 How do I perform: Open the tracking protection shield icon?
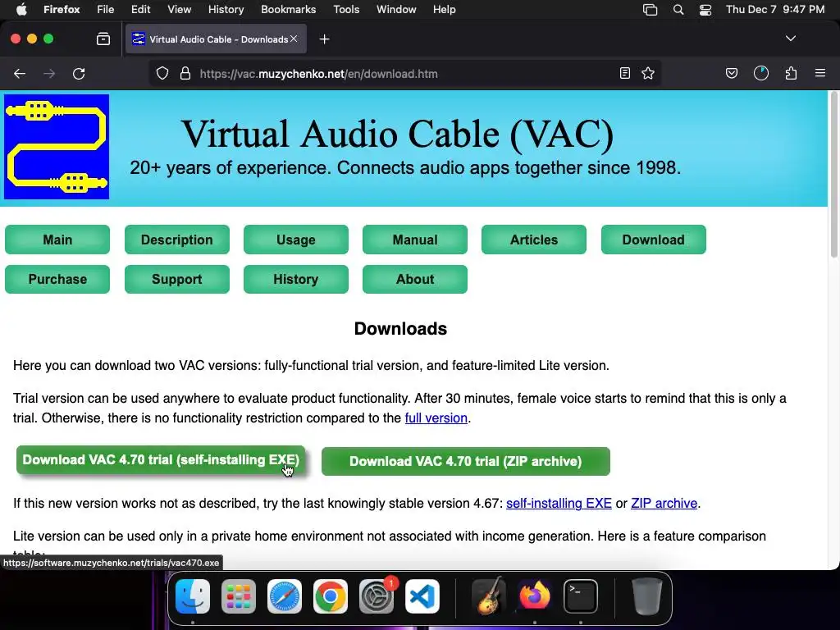coord(162,73)
